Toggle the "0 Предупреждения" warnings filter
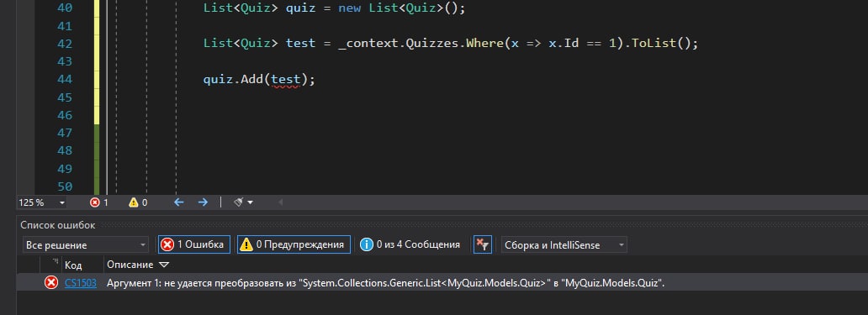Screen dimensions: 868x315 [x=294, y=244]
